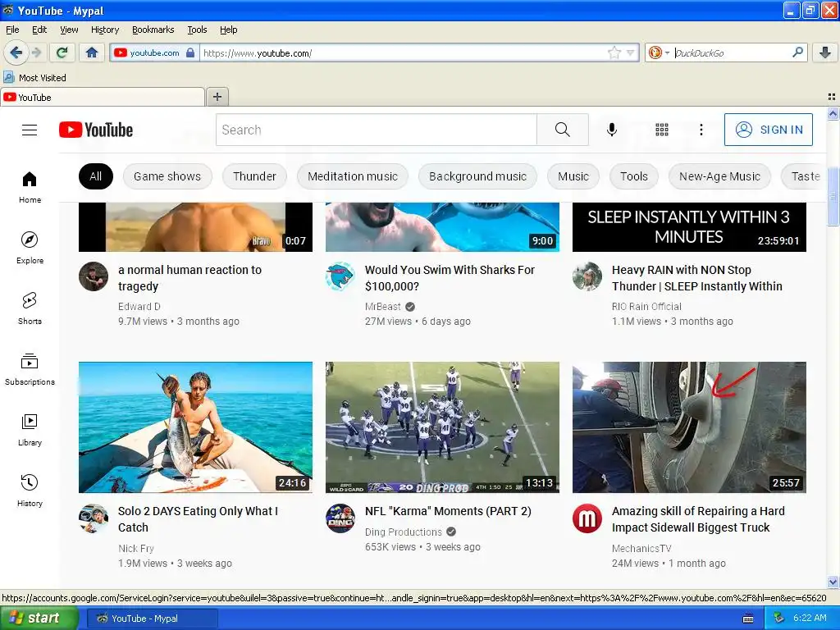
Task: Open 'Solo 2 DAYS Eating Only' title
Action: pos(198,519)
